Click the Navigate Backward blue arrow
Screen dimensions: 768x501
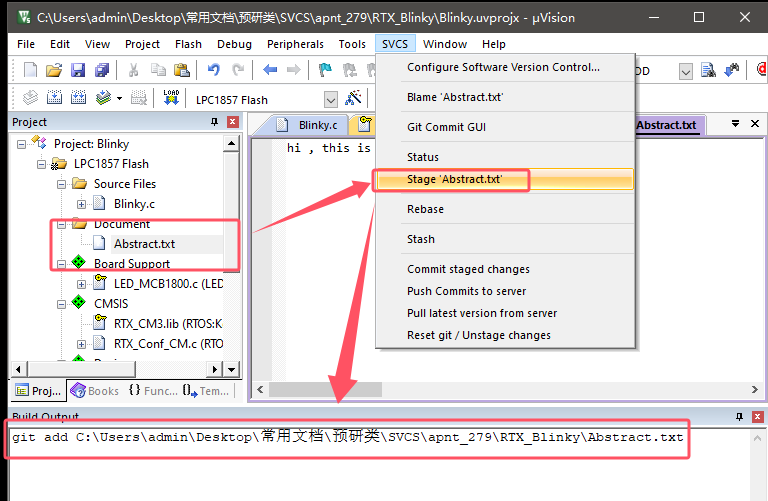(270, 70)
